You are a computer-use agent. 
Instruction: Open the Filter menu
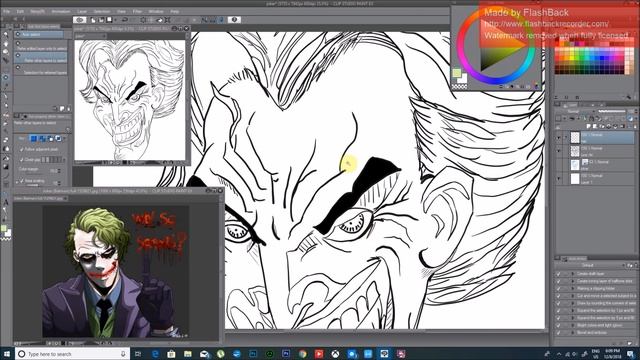click(x=137, y=11)
